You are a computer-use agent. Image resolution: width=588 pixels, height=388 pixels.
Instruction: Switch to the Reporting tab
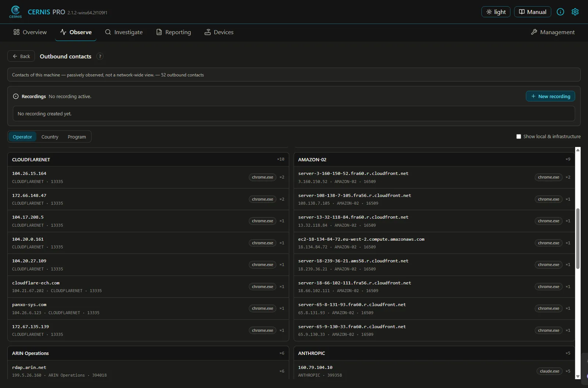173,32
